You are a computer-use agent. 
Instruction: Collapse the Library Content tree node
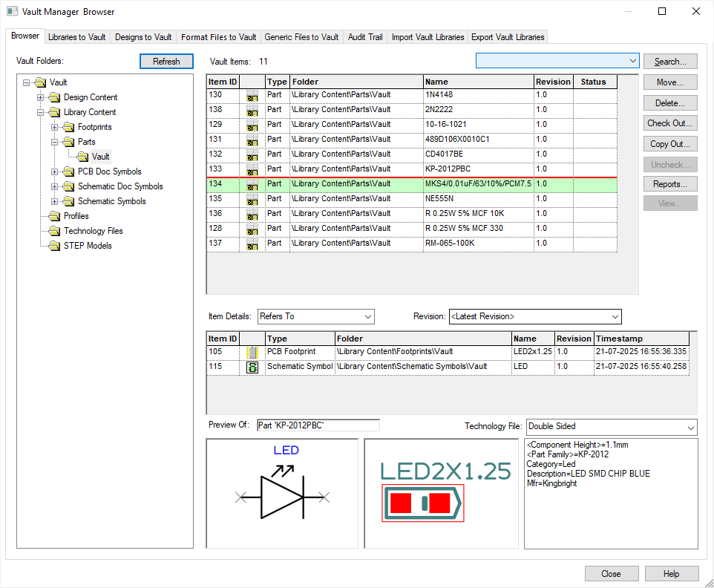(x=41, y=112)
